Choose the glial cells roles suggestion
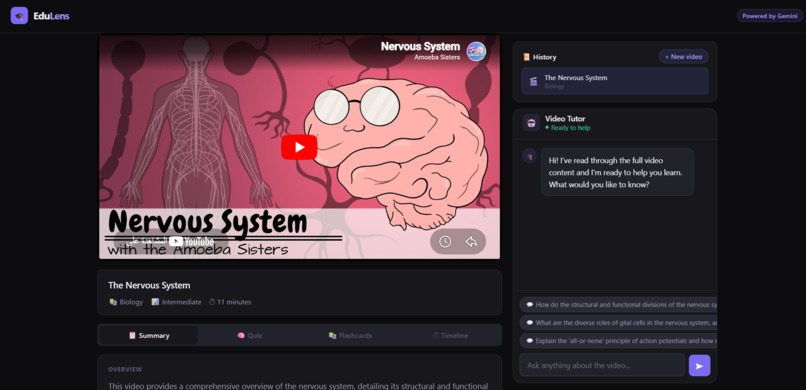The height and width of the screenshot is (390, 806). [x=618, y=323]
